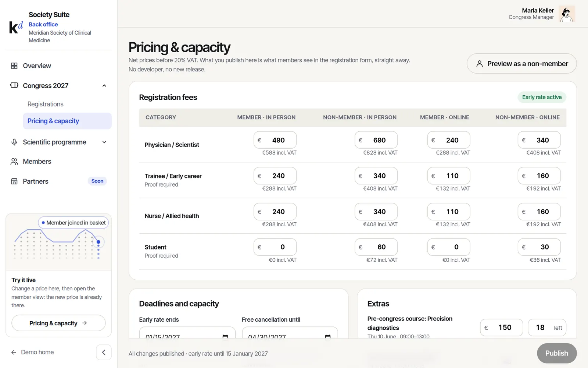This screenshot has height=368, width=588.
Task: Click the Soon badge next to Partners
Action: [x=97, y=181]
